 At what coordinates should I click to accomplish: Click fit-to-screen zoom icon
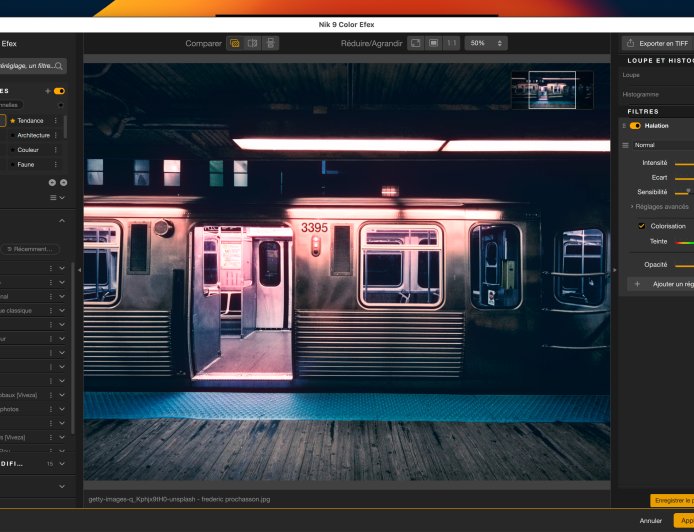click(x=416, y=43)
